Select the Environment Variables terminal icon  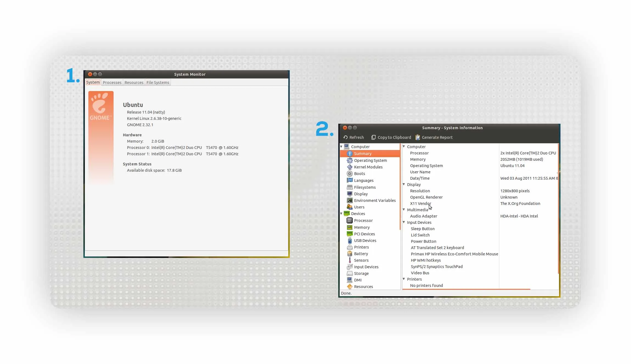click(350, 201)
